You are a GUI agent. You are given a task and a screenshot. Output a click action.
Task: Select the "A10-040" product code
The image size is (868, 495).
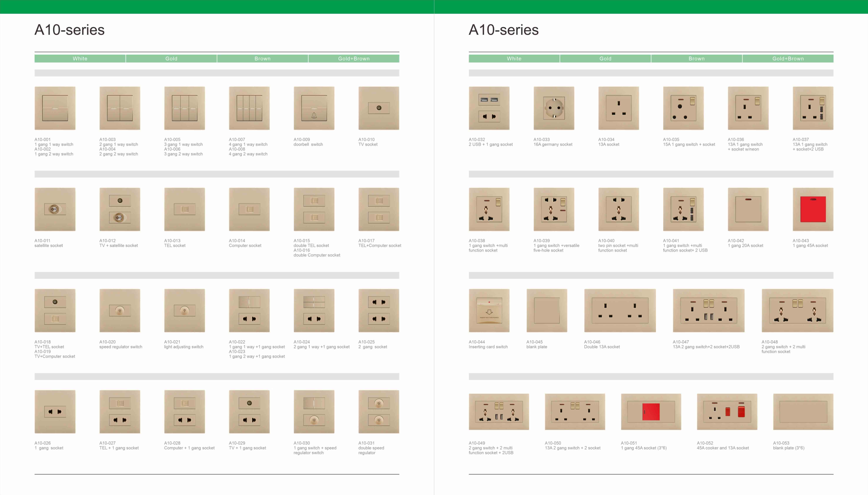606,241
